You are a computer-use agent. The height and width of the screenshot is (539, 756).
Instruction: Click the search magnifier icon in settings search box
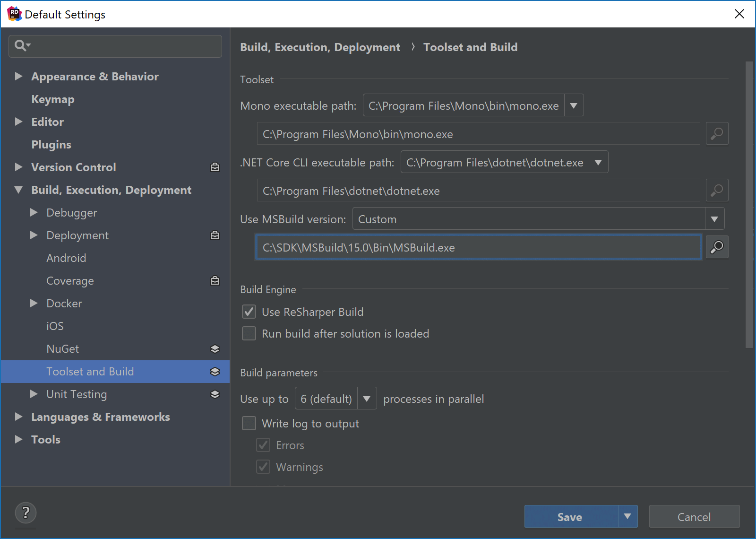[22, 45]
